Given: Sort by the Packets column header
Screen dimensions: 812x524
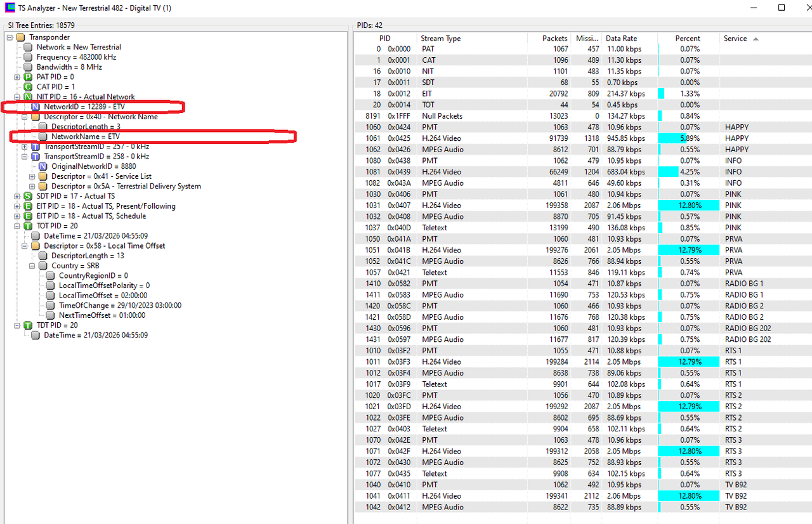Looking at the screenshot, I should [x=549, y=39].
